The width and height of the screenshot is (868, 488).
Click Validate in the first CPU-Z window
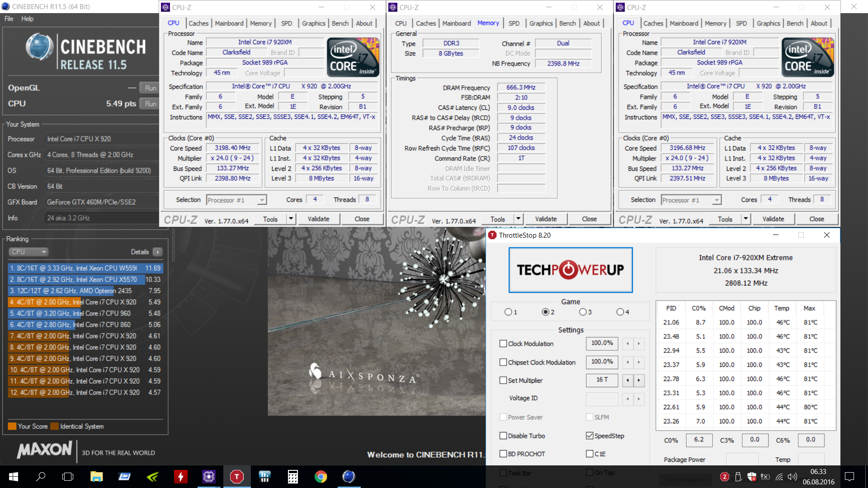tap(319, 219)
